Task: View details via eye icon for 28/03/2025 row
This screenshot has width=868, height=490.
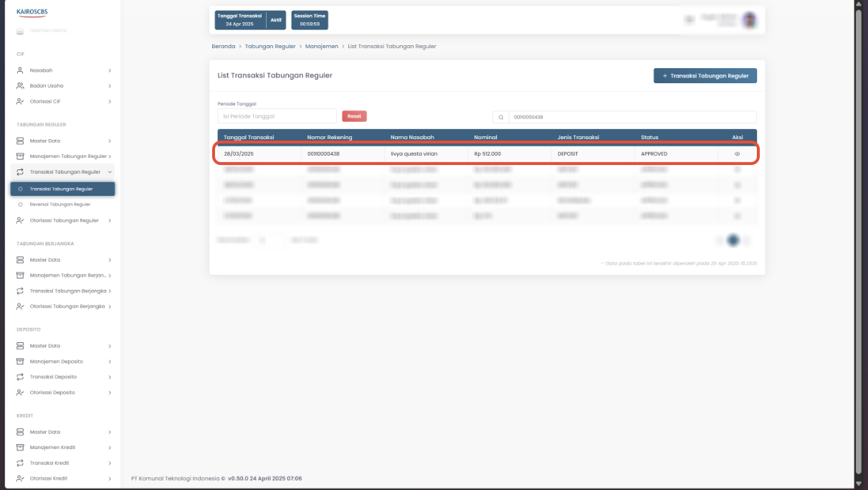Action: 737,154
